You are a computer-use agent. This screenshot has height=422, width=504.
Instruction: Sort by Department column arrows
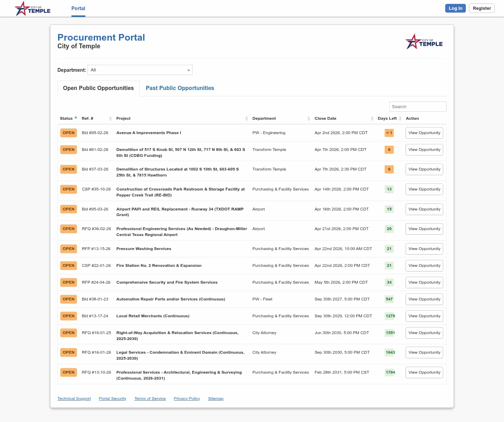[x=309, y=119]
